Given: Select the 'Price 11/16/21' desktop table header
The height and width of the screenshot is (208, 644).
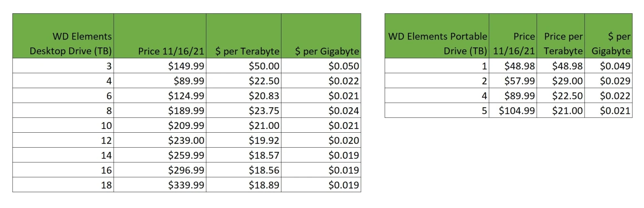Looking at the screenshot, I should pos(171,51).
